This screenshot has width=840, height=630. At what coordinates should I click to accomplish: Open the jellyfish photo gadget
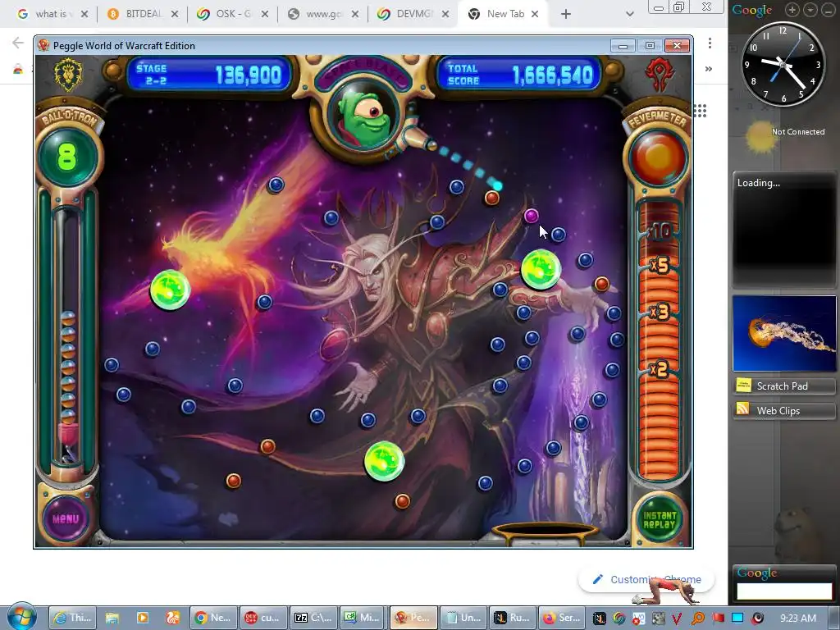tap(784, 333)
